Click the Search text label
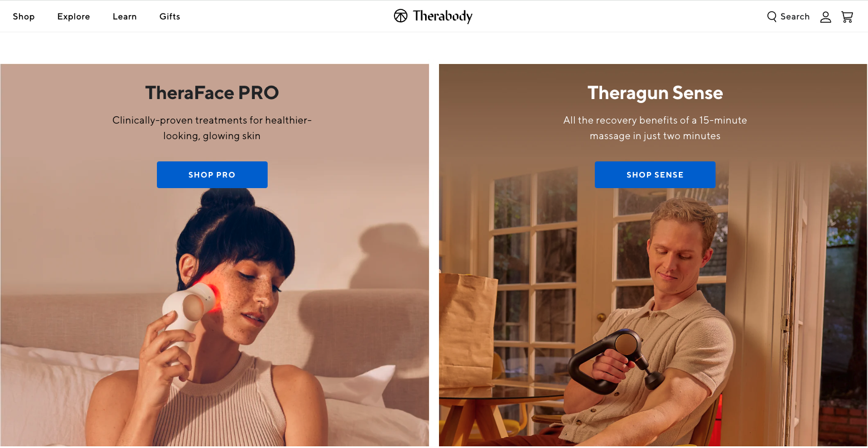The width and height of the screenshot is (868, 448). (795, 17)
